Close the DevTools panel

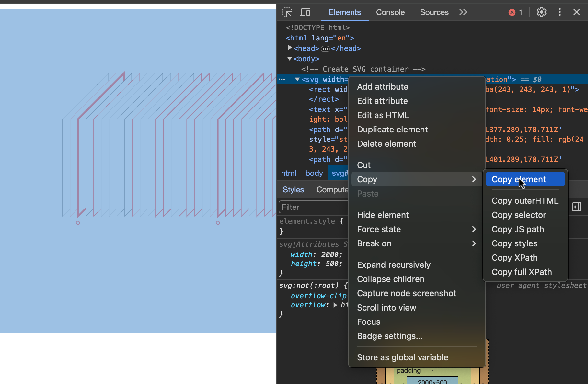[576, 12]
